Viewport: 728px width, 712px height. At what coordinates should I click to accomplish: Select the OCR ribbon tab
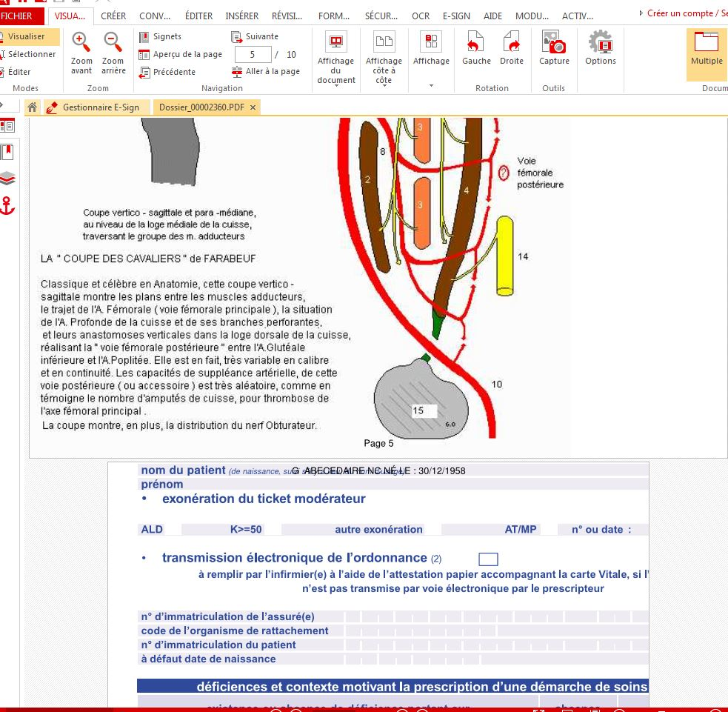pos(421,16)
